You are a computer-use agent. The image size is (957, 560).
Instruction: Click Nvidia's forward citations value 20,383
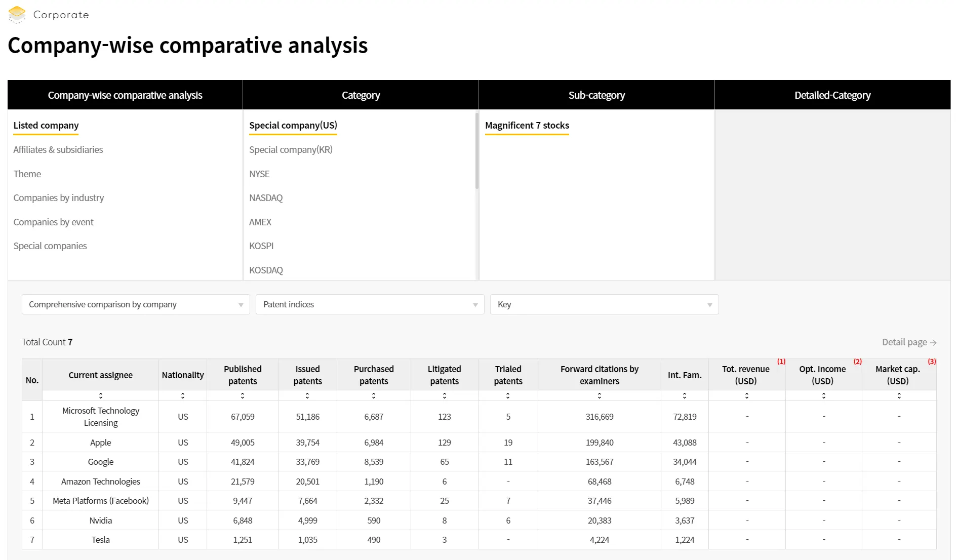coord(600,521)
